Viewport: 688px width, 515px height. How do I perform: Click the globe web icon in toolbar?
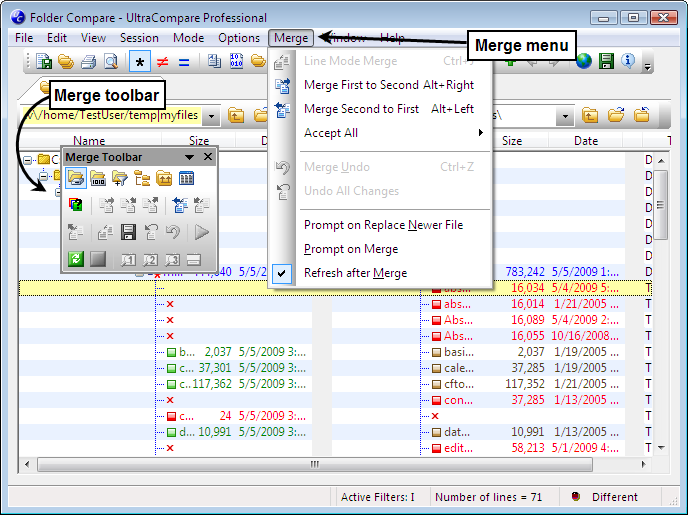(x=584, y=61)
